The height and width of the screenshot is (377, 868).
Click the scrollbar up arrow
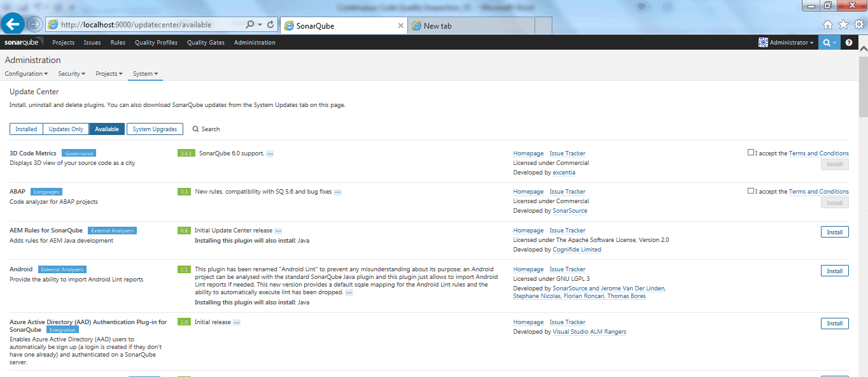pos(863,48)
